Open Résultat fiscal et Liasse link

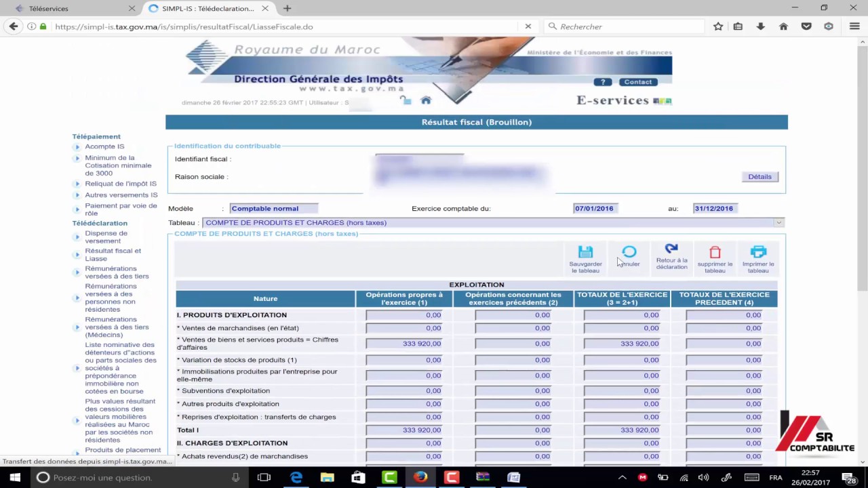pyautogui.click(x=113, y=255)
